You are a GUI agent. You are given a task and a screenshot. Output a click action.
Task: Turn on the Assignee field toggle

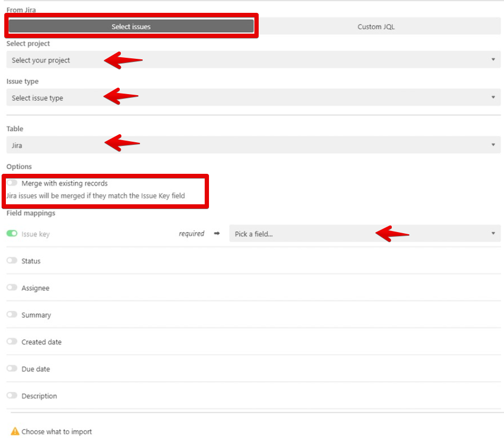pyautogui.click(x=12, y=288)
